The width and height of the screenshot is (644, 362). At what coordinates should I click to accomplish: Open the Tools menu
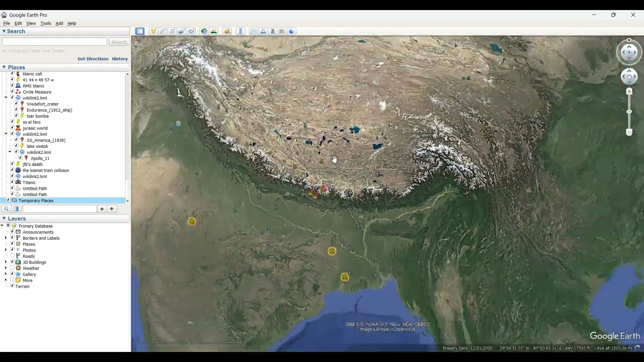tap(45, 24)
